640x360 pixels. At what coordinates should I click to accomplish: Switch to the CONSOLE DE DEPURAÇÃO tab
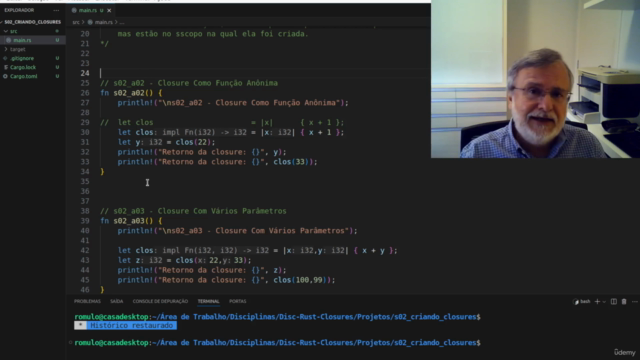coord(160,301)
